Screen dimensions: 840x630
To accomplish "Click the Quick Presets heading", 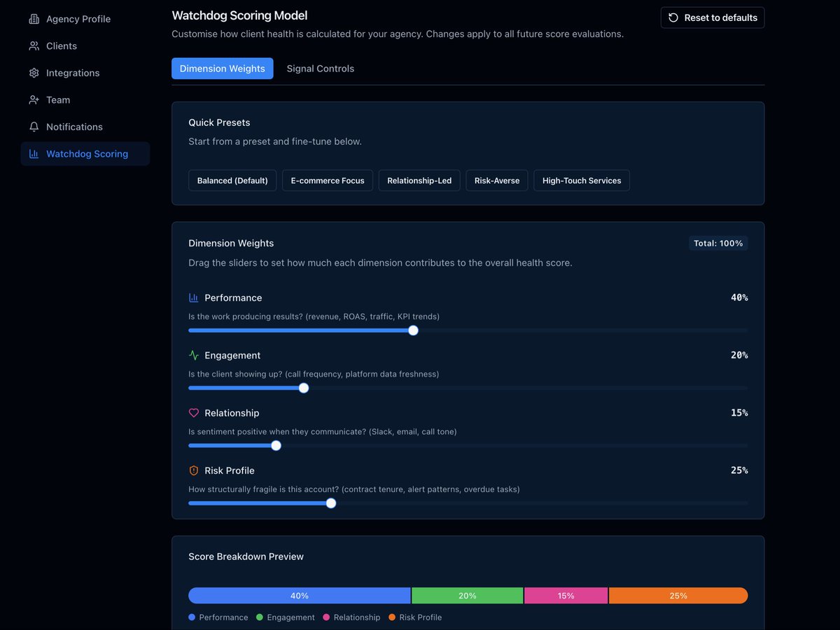I will (219, 122).
